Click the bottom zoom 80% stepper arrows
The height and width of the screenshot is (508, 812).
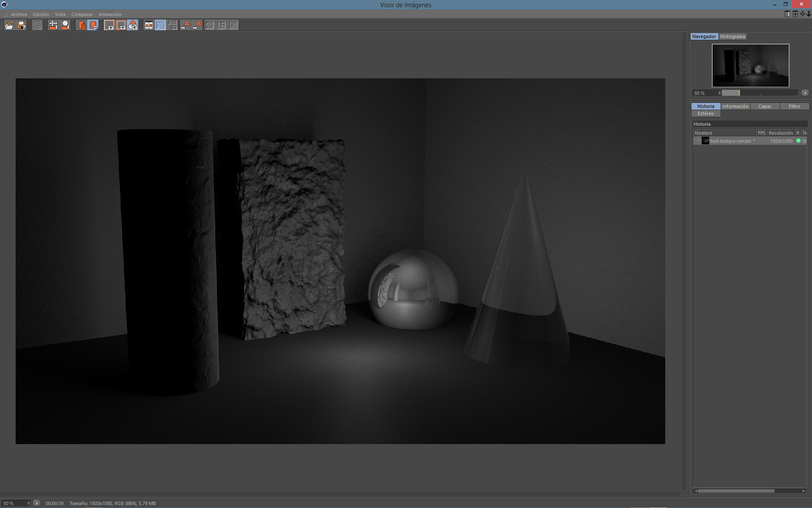pyautogui.click(x=28, y=503)
